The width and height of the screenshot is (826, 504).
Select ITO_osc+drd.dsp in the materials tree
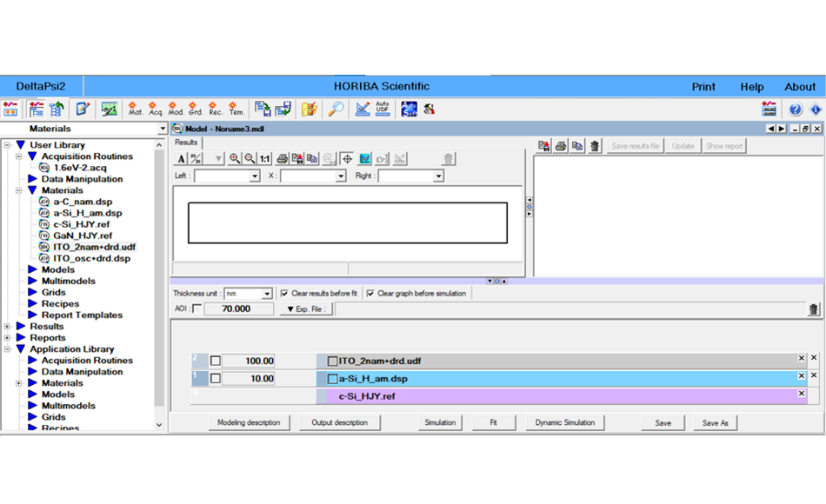point(91,258)
